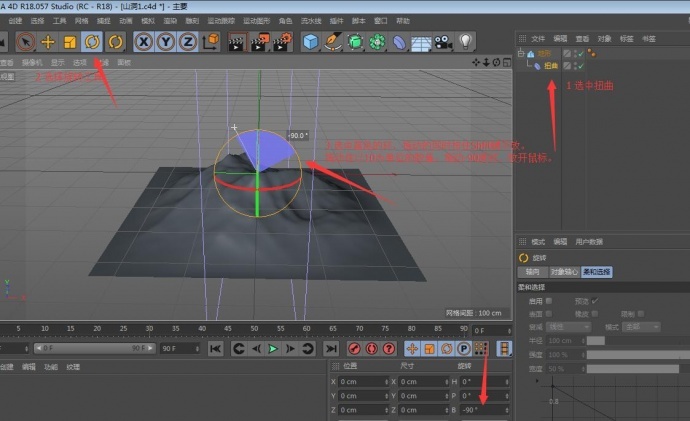Click the 100 cm radius input field
The image size is (690, 421).
(x=565, y=340)
